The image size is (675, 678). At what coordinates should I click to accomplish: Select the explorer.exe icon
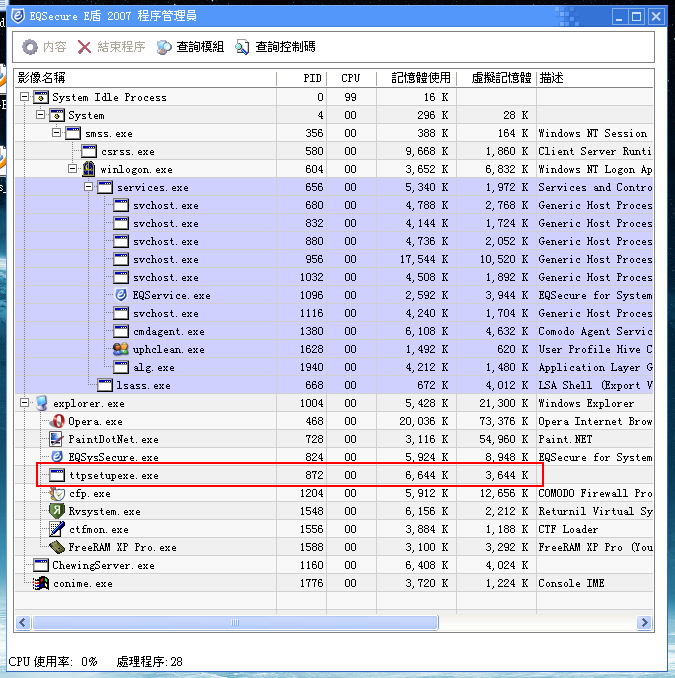[x=42, y=403]
